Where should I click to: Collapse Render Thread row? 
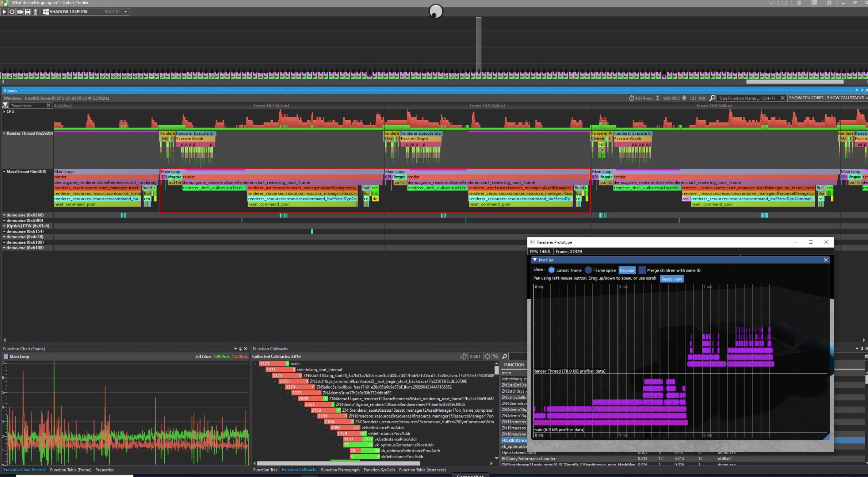tap(4, 134)
